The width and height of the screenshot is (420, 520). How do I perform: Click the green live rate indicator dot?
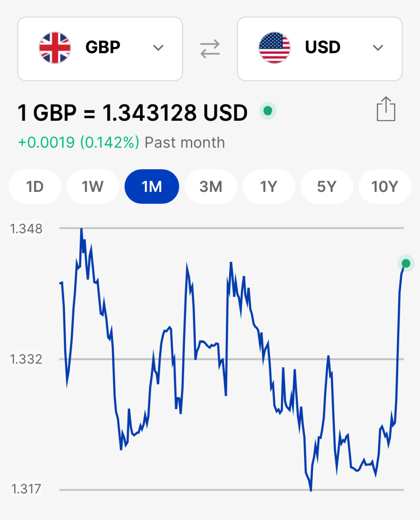point(268,111)
